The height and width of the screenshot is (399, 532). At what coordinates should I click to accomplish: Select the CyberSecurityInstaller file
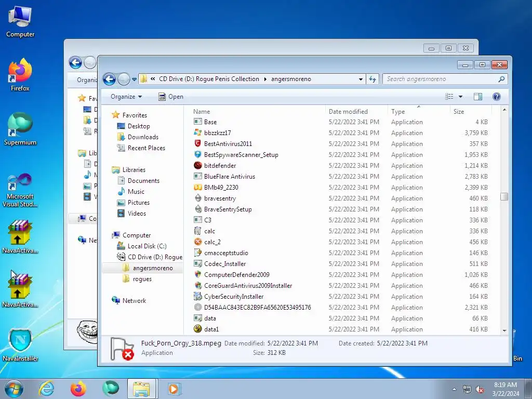click(x=234, y=296)
